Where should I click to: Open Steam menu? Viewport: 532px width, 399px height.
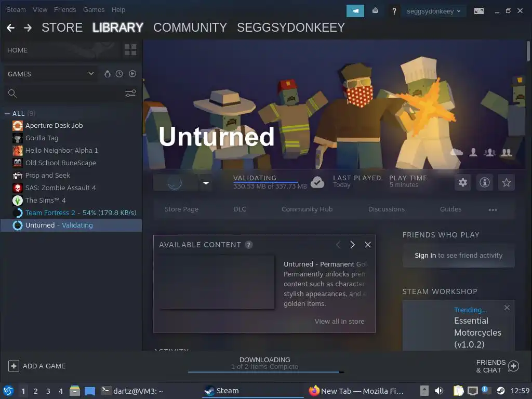16,10
